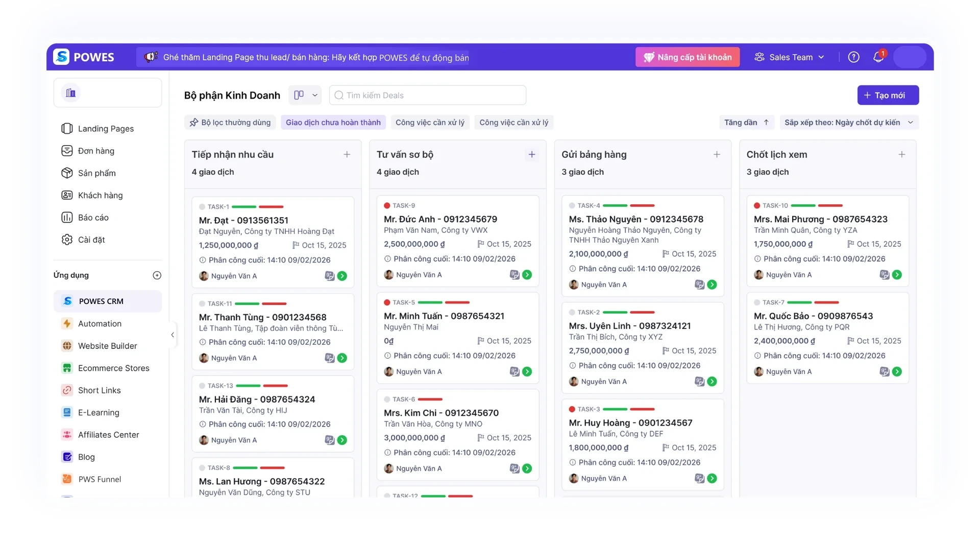Click green arrow on Ms. Thảo Nguyên card
Image resolution: width=980 pixels, height=541 pixels.
712,285
